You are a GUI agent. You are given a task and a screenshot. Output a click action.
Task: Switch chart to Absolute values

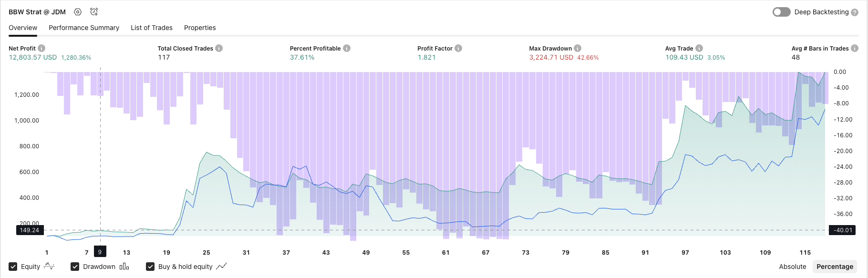tap(792, 267)
